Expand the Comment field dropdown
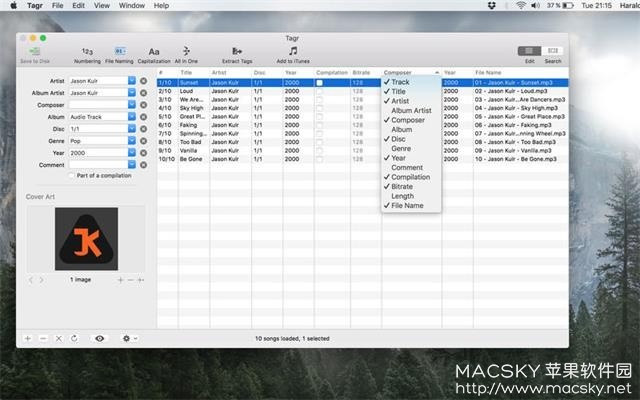Screen dimensions: 640x400 point(132,164)
